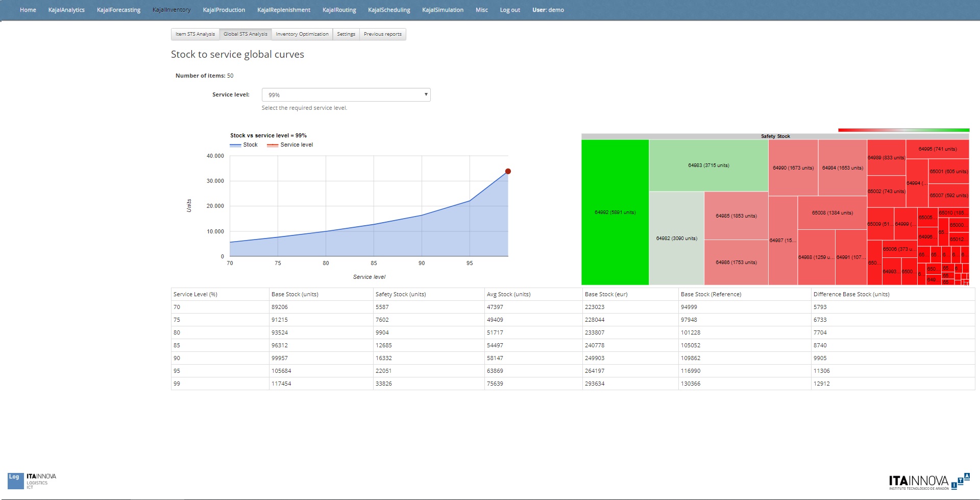
Task: Click the ITAINNOVA Instituto Tecnológico logo
Action: [929, 482]
